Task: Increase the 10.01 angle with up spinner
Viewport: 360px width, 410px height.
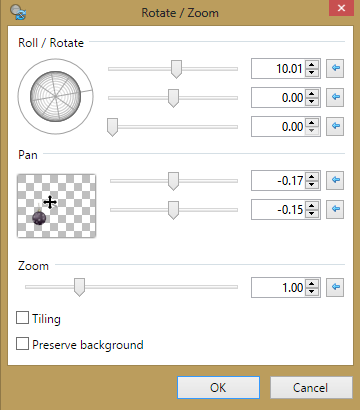Action: [x=312, y=65]
